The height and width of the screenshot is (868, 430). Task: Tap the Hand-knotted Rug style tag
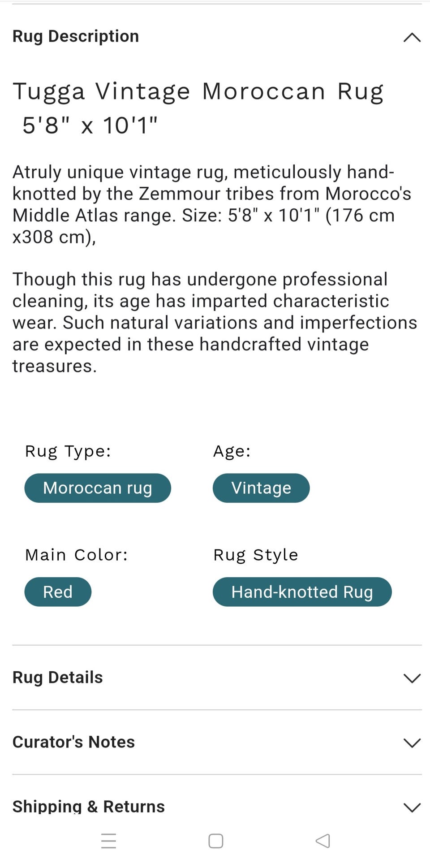pos(302,592)
